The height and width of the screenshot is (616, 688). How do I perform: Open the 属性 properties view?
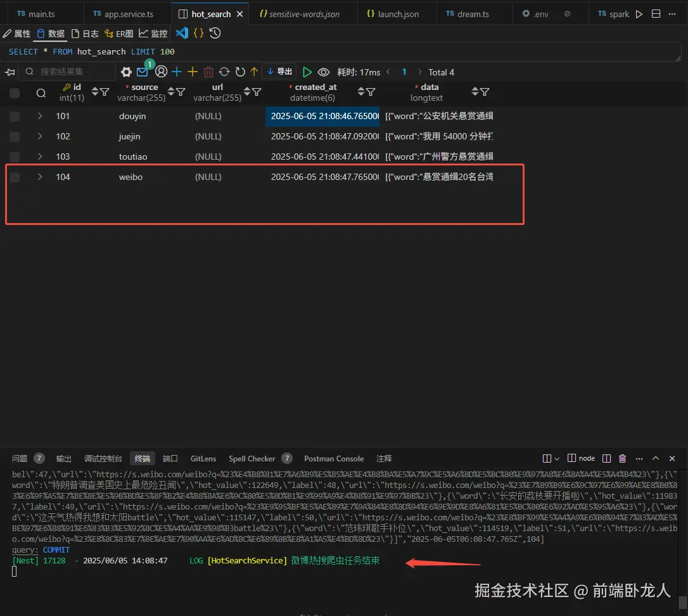tap(16, 34)
